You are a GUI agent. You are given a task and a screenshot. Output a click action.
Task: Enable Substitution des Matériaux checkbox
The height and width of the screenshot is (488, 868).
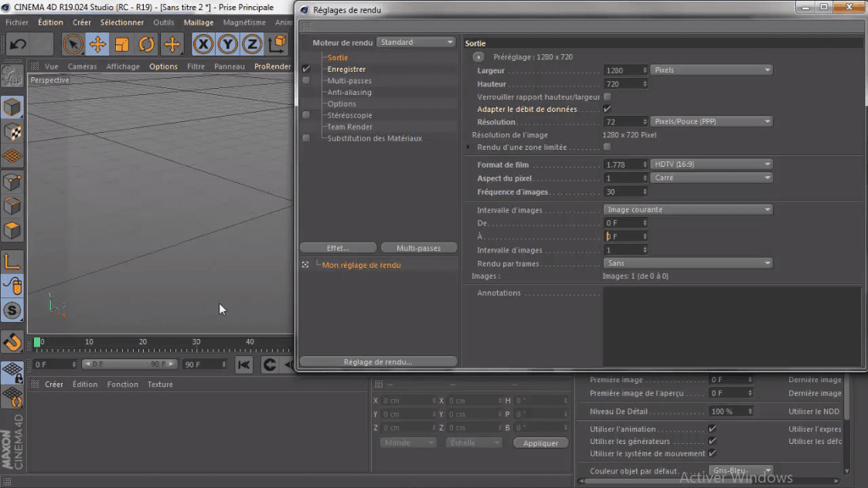pyautogui.click(x=306, y=138)
